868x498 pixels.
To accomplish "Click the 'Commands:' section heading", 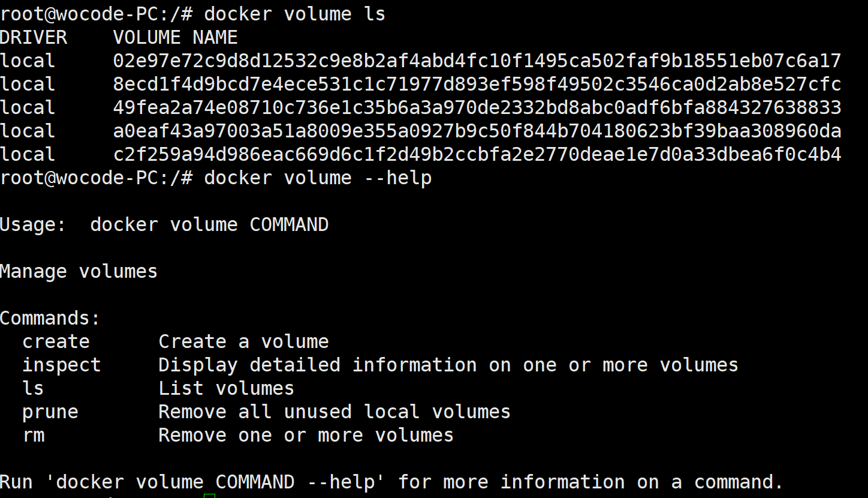I will (50, 318).
